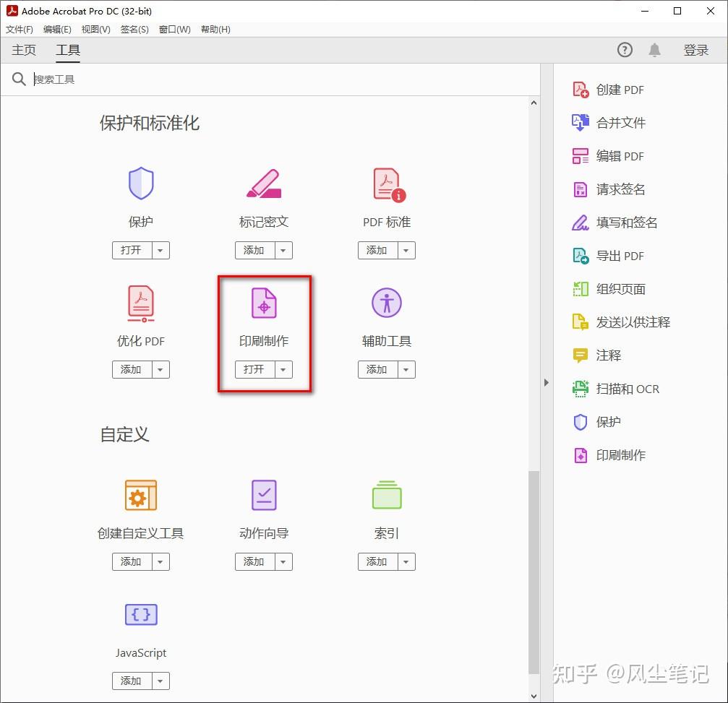The width and height of the screenshot is (728, 703).
Task: Click 添加 button under 标记密文
Action: tap(255, 251)
